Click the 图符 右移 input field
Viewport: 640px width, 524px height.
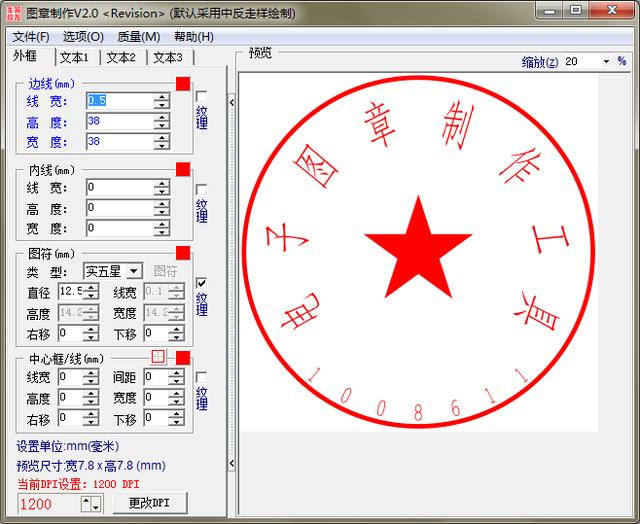point(71,333)
